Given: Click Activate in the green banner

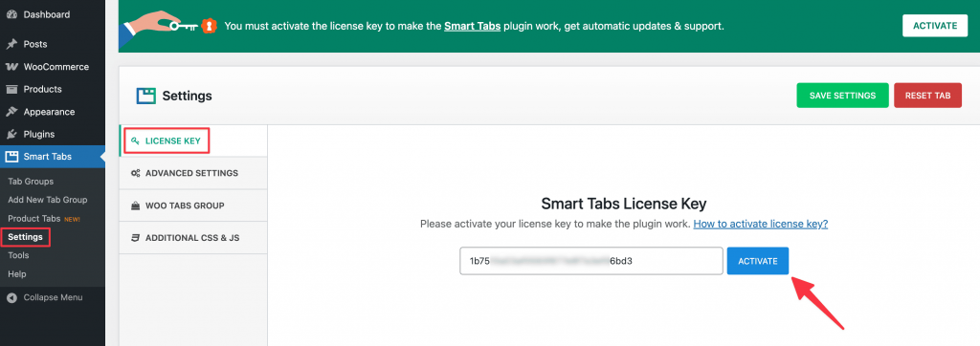Looking at the screenshot, I should (x=935, y=26).
